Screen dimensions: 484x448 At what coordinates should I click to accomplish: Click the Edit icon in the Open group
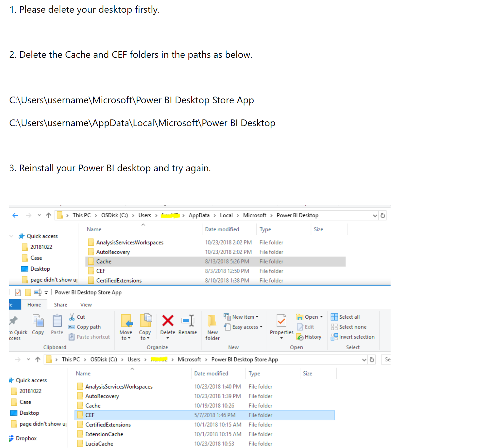300,327
